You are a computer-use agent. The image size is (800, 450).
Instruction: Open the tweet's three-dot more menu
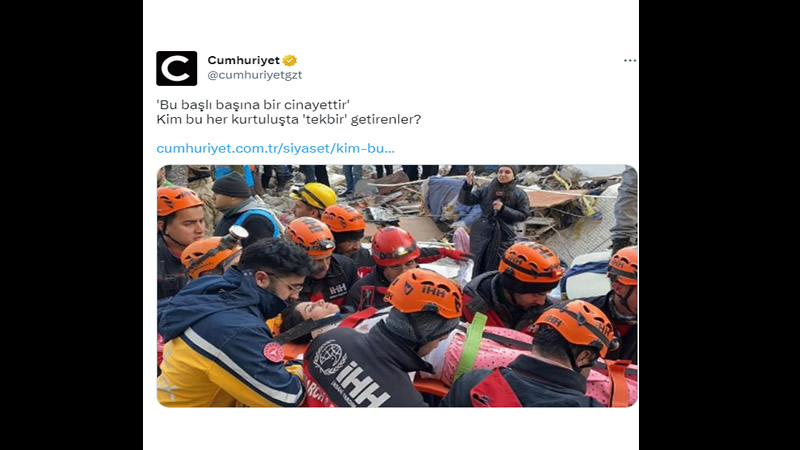pos(630,60)
